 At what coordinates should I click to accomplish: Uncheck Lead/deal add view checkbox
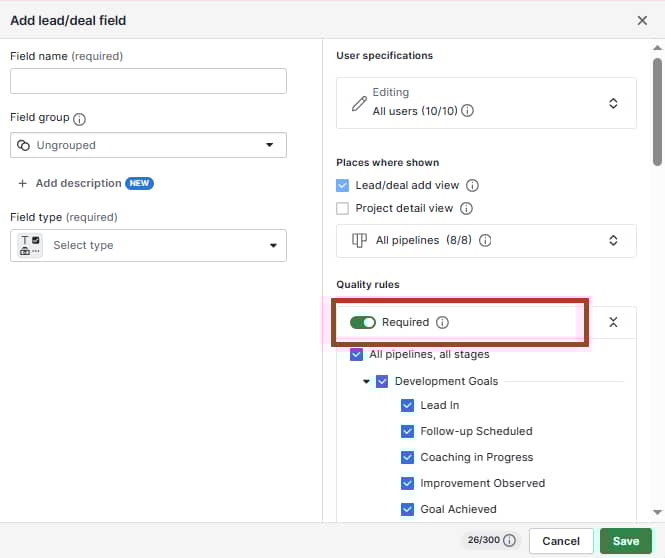point(342,185)
